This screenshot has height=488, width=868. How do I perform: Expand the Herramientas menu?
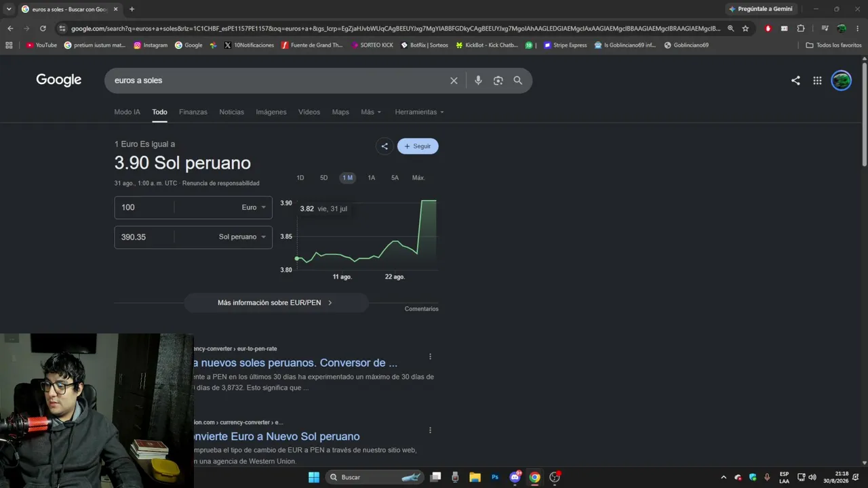tap(420, 112)
